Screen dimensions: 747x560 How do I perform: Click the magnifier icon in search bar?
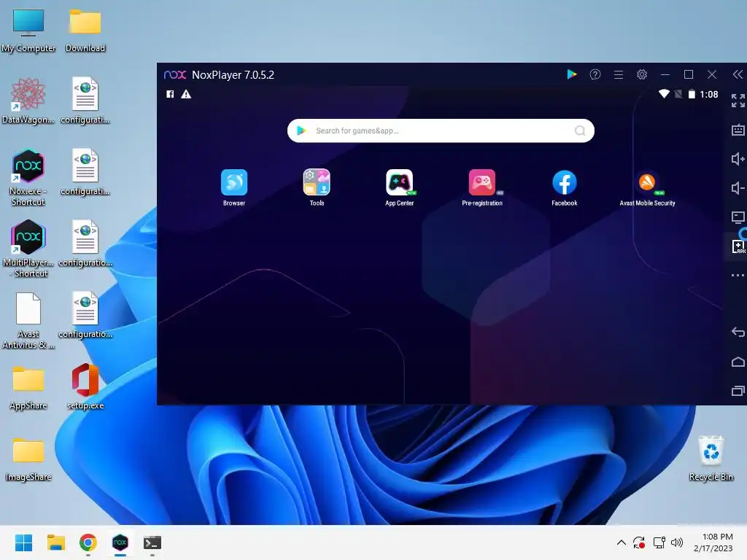(x=580, y=131)
